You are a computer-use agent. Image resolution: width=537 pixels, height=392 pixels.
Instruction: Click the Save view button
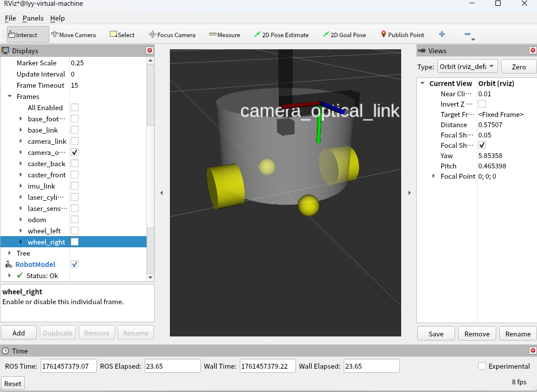coord(436,333)
